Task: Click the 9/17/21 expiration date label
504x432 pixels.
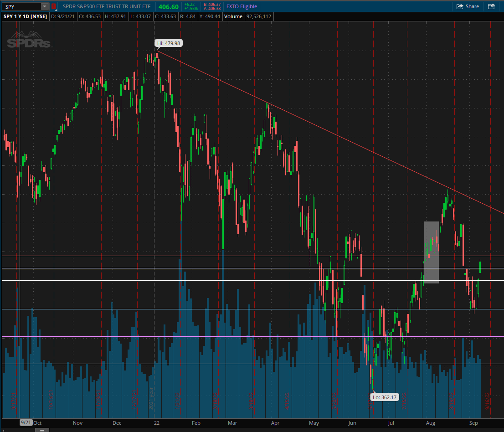Action: 14,401
